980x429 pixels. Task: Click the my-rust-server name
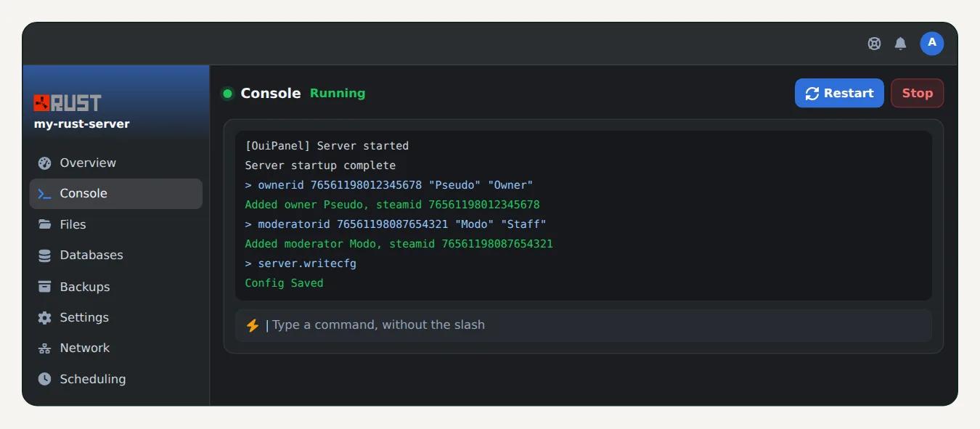pyautogui.click(x=82, y=124)
